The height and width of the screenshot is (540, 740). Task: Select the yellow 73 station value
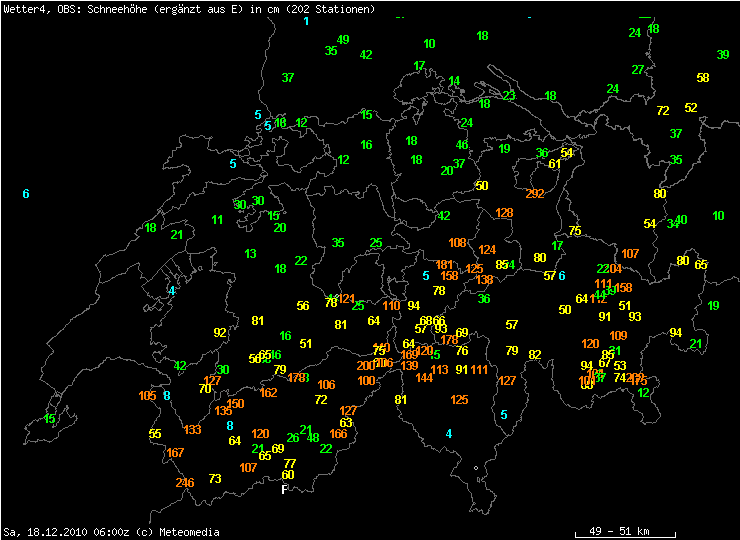click(215, 479)
